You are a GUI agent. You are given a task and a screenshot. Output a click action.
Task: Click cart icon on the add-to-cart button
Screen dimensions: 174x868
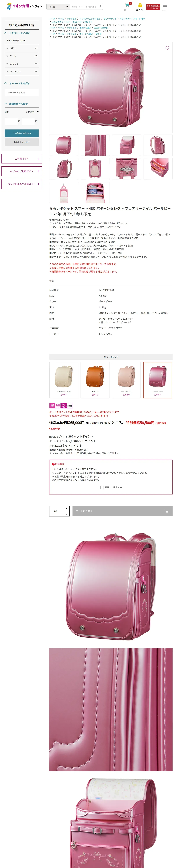coord(166,511)
